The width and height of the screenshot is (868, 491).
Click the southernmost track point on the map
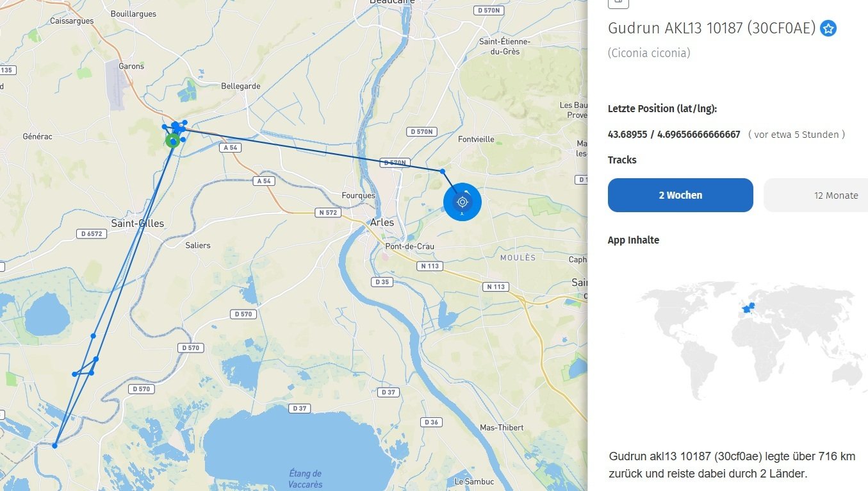click(x=55, y=445)
